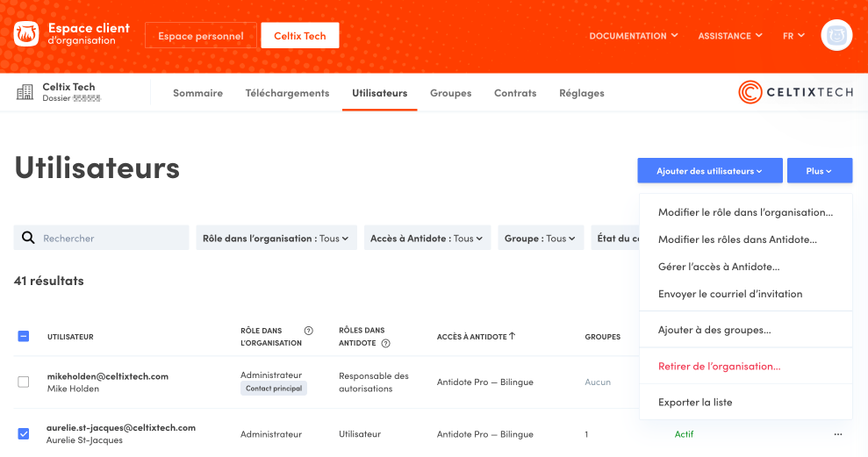The width and height of the screenshot is (868, 457).
Task: Toggle the select-all users checkbox
Action: pos(24,336)
